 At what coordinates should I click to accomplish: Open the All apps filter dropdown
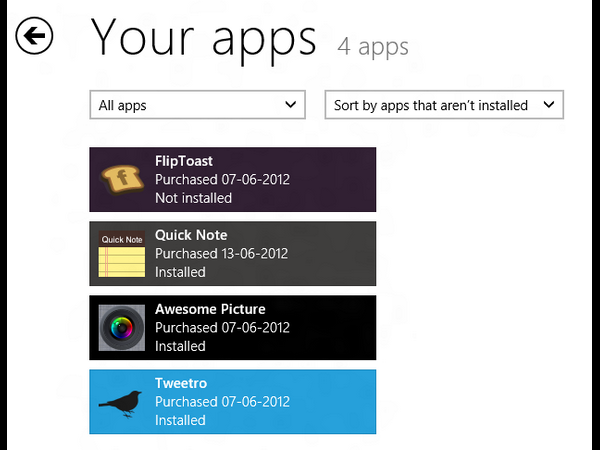click(x=196, y=105)
